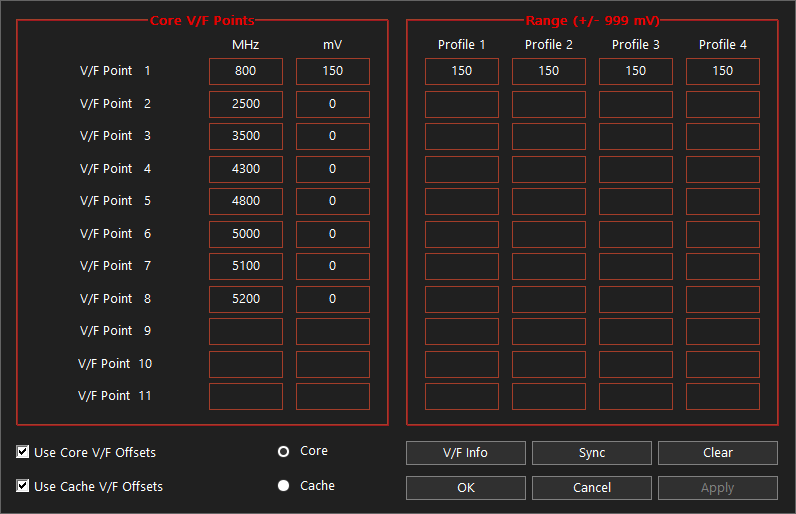Edit V/F Point 7 MHz field (5100)
This screenshot has width=796, height=514.
(x=246, y=266)
